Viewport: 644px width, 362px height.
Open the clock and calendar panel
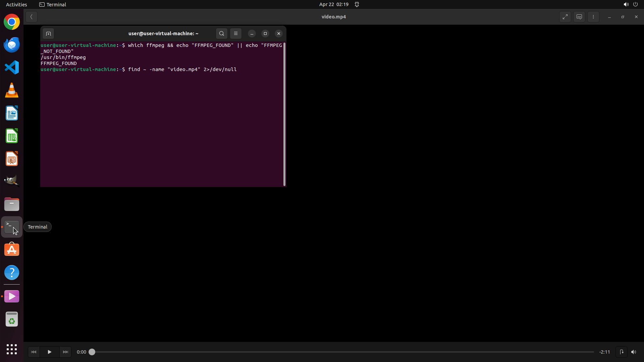(x=334, y=4)
